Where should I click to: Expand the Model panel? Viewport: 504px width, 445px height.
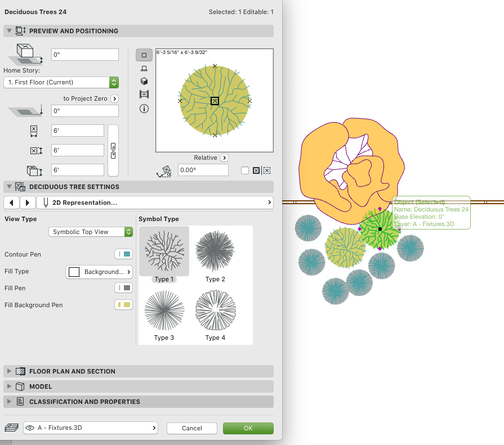tap(9, 386)
